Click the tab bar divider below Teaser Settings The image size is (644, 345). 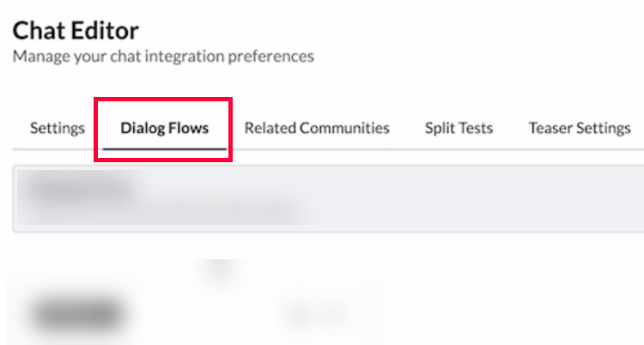pos(580,150)
